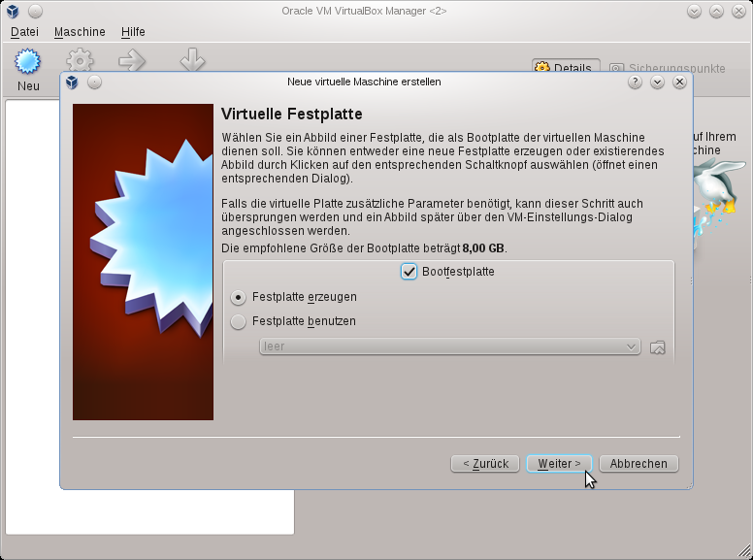Click the round pin button in the wizard title bar

94,82
